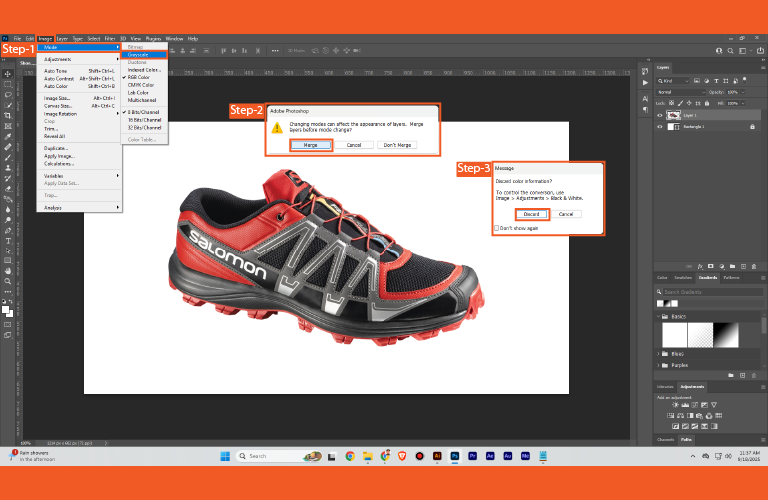Click the foreground color swatch
The image size is (768, 500).
tap(6, 310)
